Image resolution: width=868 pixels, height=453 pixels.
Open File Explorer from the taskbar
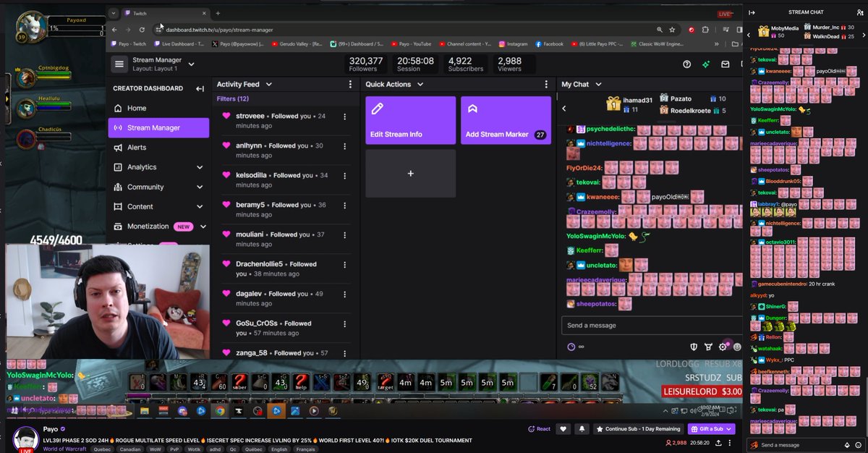(145, 411)
